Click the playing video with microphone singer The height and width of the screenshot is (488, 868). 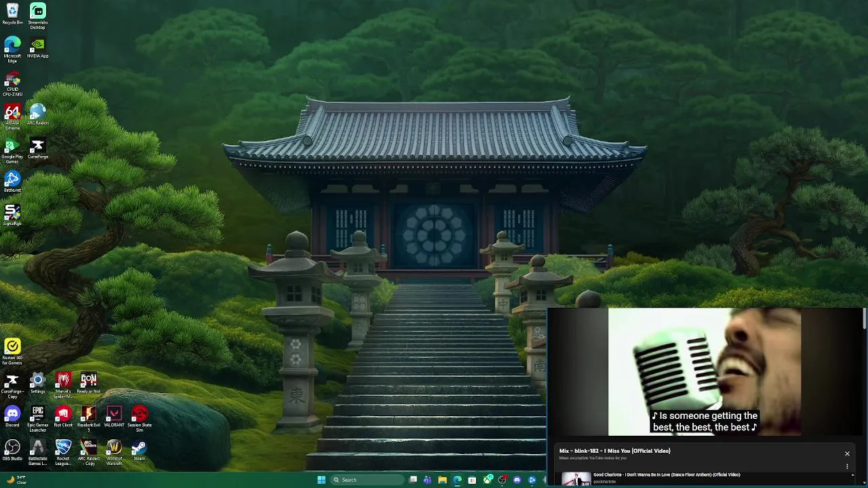pyautogui.click(x=705, y=371)
